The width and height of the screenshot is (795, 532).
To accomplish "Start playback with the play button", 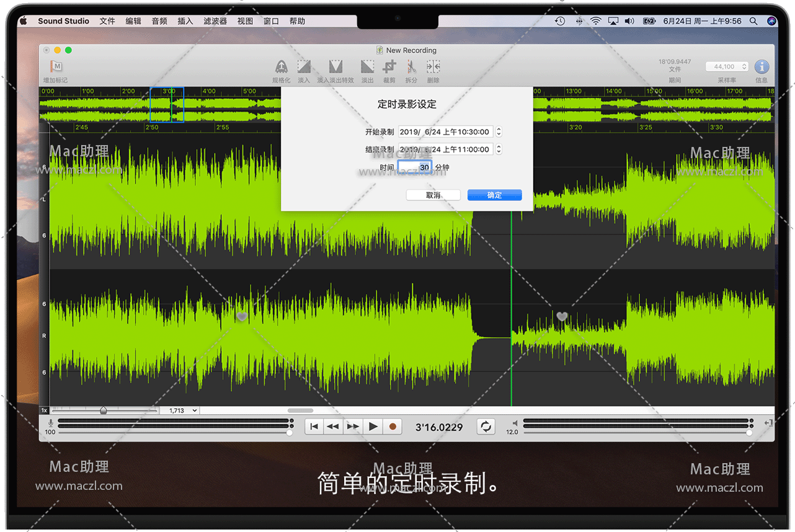I will (x=373, y=427).
